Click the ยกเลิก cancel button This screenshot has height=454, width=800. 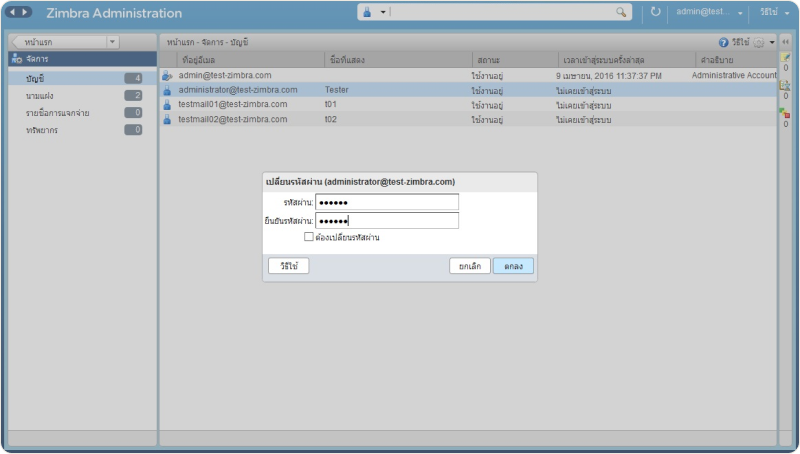[470, 266]
